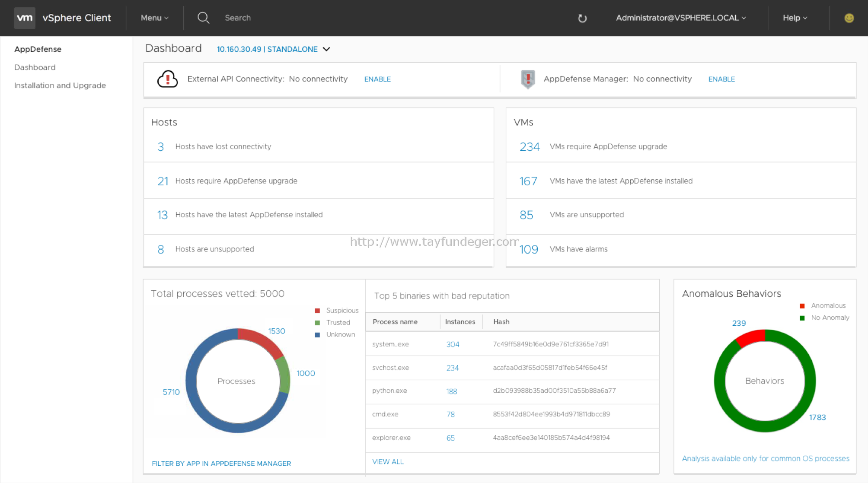
Task: Click the Trusted green legend swatch
Action: point(317,323)
